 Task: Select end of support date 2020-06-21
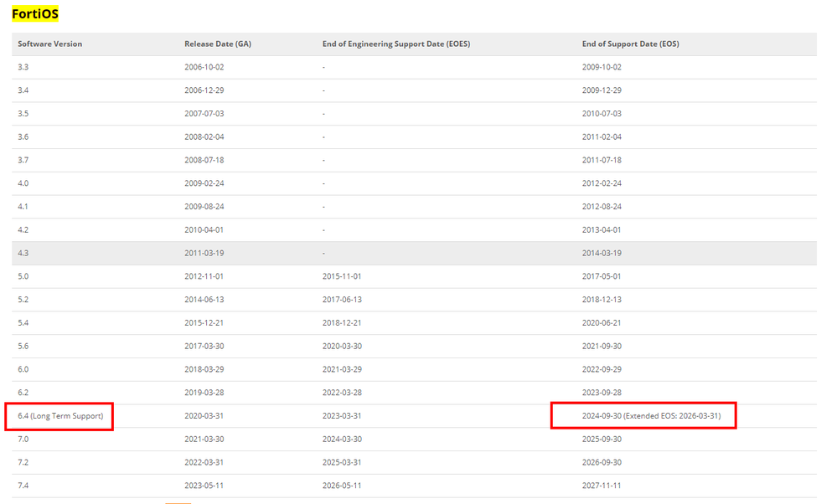tap(602, 322)
